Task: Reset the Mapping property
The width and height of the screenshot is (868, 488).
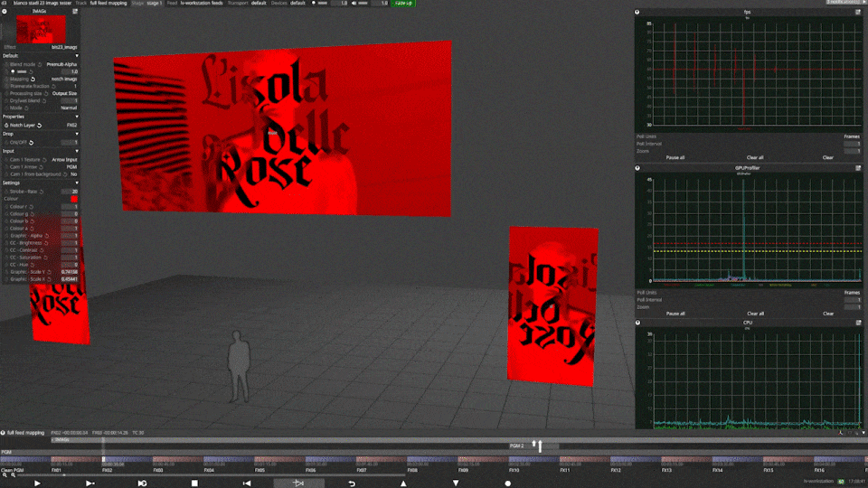Action: 33,80
